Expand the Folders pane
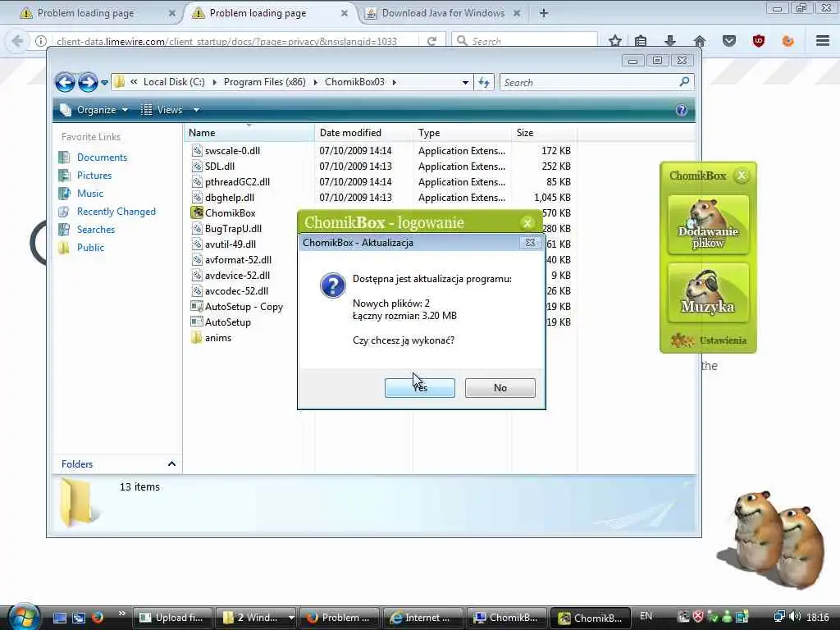 (171, 464)
